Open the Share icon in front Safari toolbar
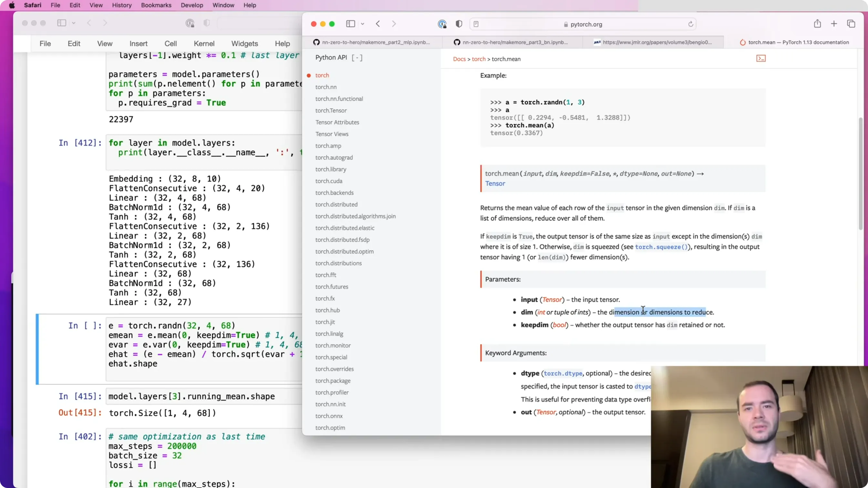The image size is (868, 488). pyautogui.click(x=817, y=24)
